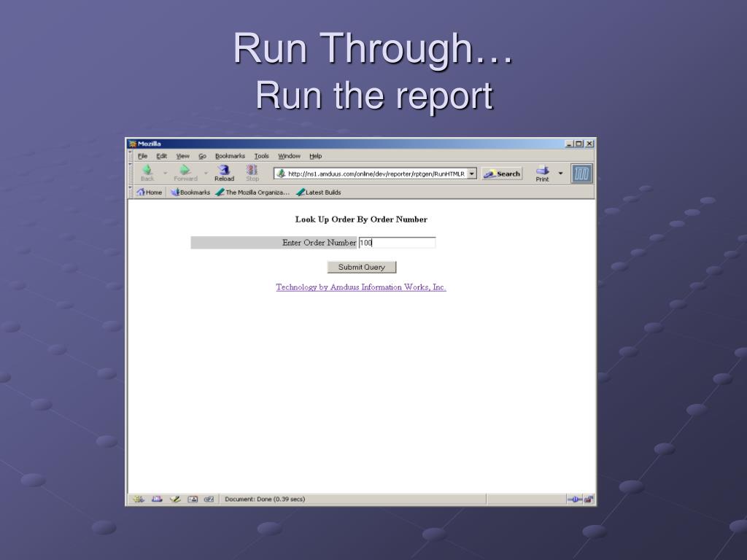This screenshot has width=747, height=560.
Task: Click the Look Up Order By Order Number heading
Action: 361,219
